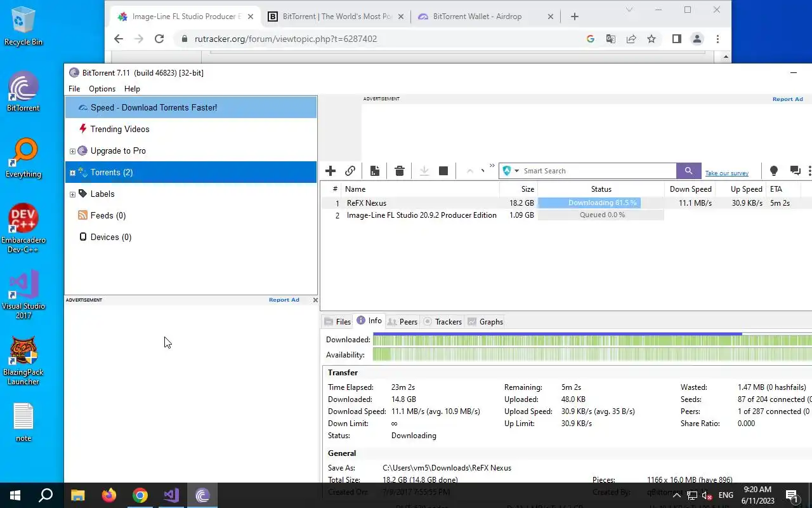Expand the toolbar overflow chevron
The height and width of the screenshot is (508, 812).
[x=492, y=166]
